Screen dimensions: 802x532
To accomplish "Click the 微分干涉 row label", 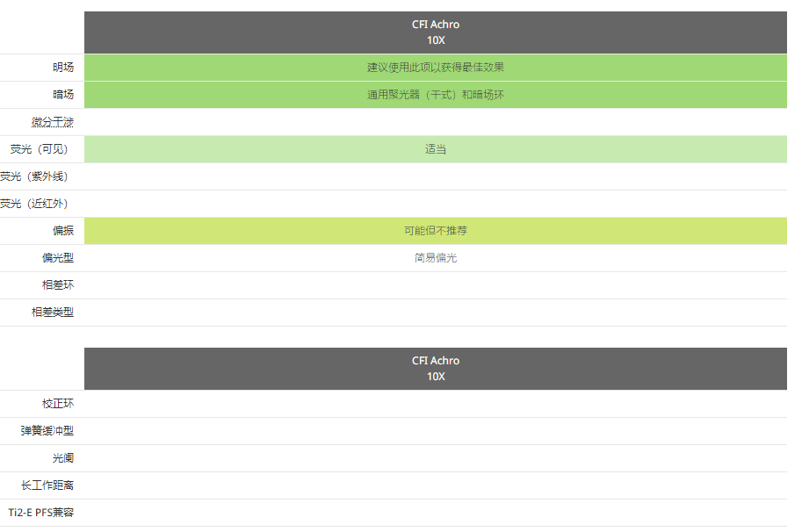I will tap(53, 122).
